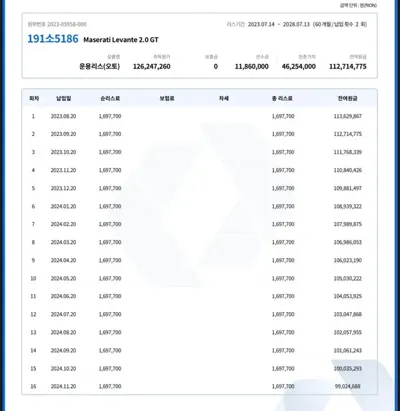Click the 회차 column header
The image size is (400, 411).
click(34, 98)
